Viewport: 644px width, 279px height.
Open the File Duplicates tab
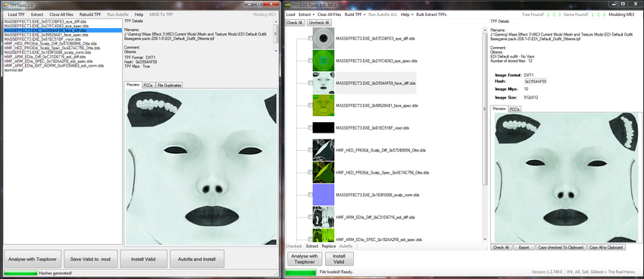[x=169, y=85]
